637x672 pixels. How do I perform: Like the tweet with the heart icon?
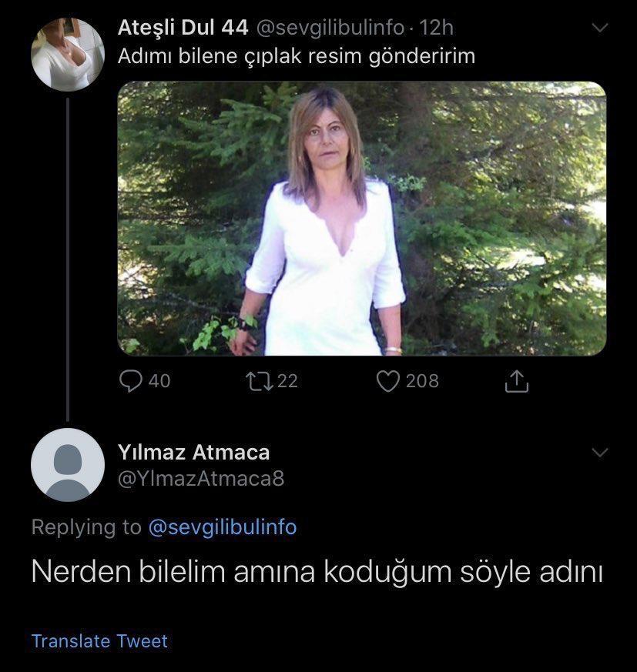click(387, 381)
